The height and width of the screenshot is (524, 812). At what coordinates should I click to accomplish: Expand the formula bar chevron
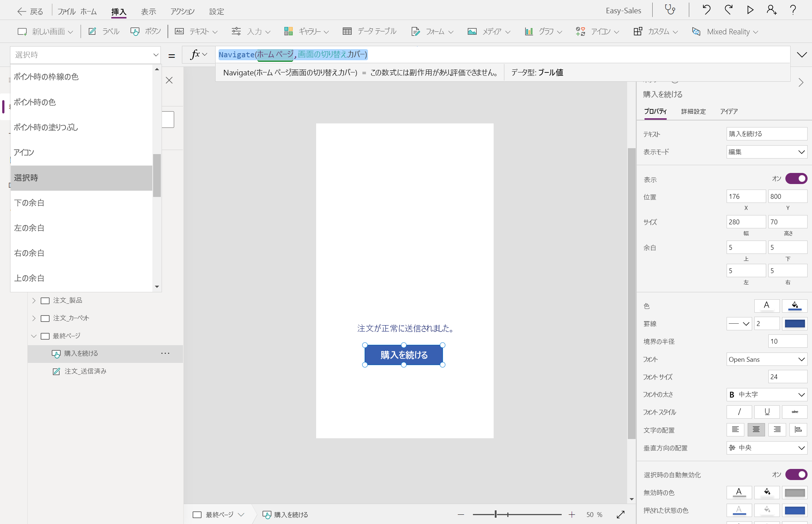point(802,55)
